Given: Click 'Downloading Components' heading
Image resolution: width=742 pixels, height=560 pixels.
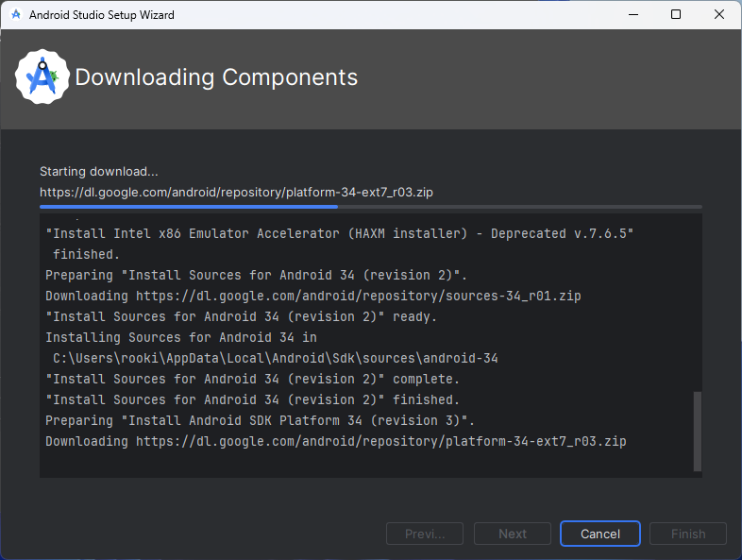Looking at the screenshot, I should [x=216, y=77].
